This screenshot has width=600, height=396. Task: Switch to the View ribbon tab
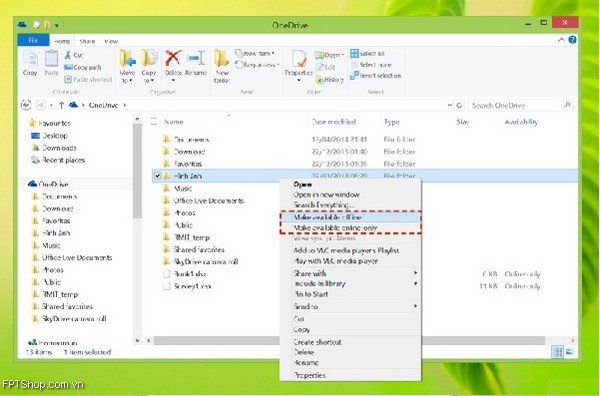[x=111, y=41]
